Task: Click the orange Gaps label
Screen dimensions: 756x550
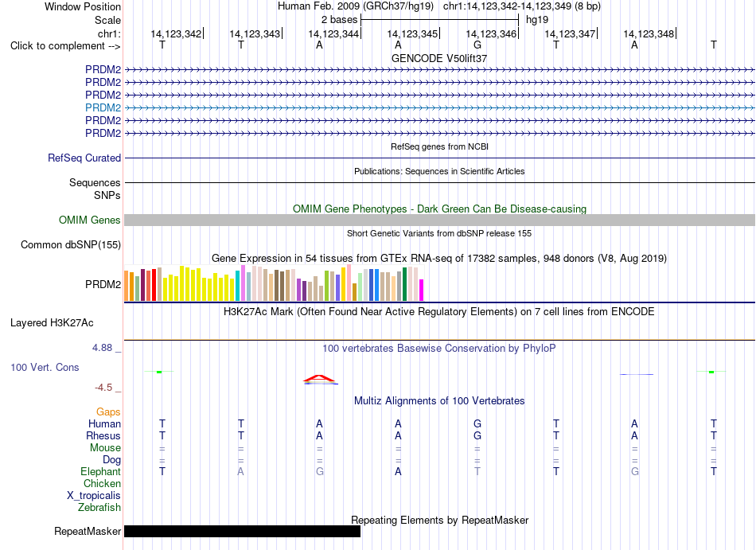Action: (x=108, y=412)
